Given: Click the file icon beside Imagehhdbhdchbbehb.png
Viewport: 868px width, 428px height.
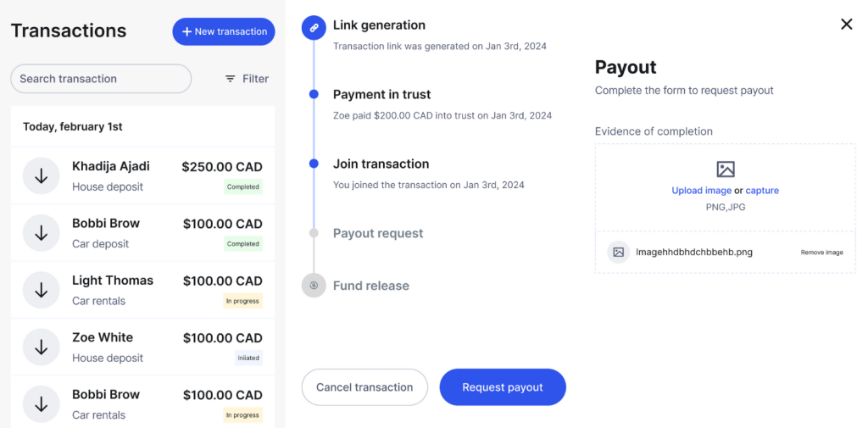Looking at the screenshot, I should (618, 252).
